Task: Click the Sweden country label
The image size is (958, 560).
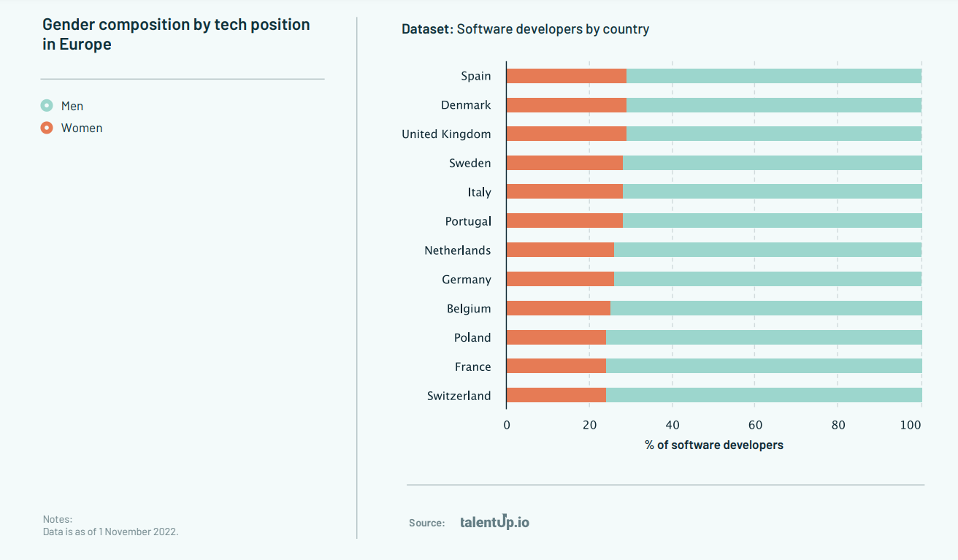Action: click(x=470, y=163)
